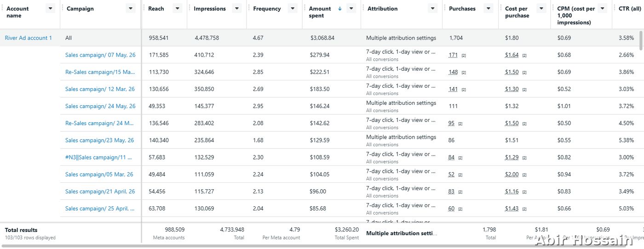Click the 1,704 total purchases cell
Screen dimensions: 644x249
pos(456,38)
